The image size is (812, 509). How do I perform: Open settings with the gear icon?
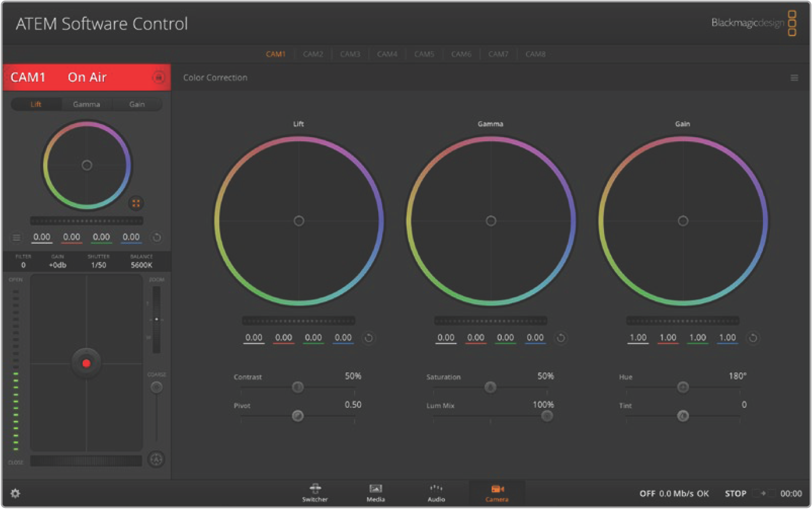pyautogui.click(x=15, y=493)
